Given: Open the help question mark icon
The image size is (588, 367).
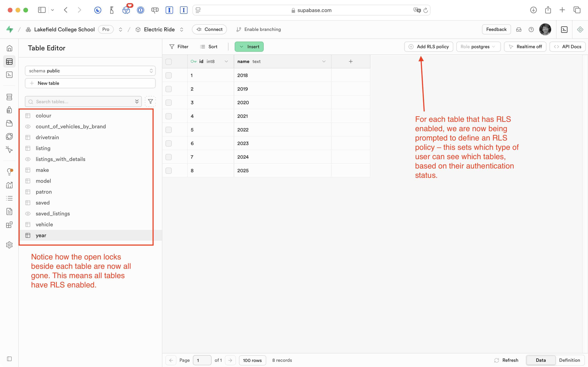Looking at the screenshot, I should pos(531,29).
